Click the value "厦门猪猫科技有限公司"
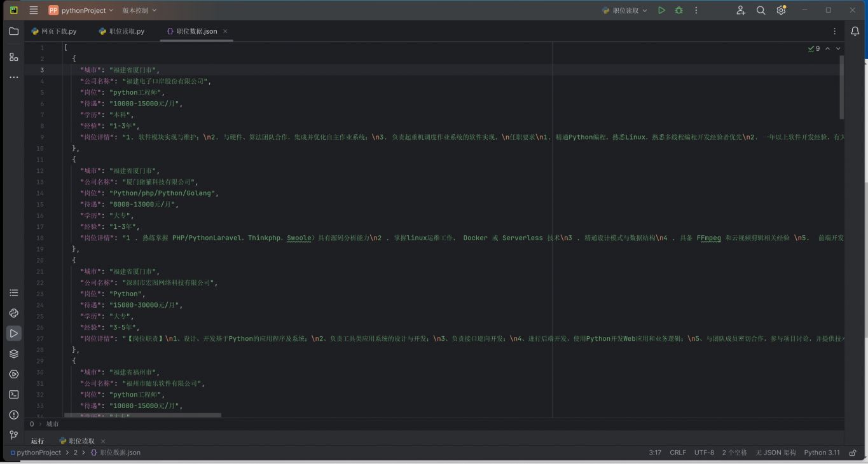The image size is (868, 464). click(x=158, y=182)
